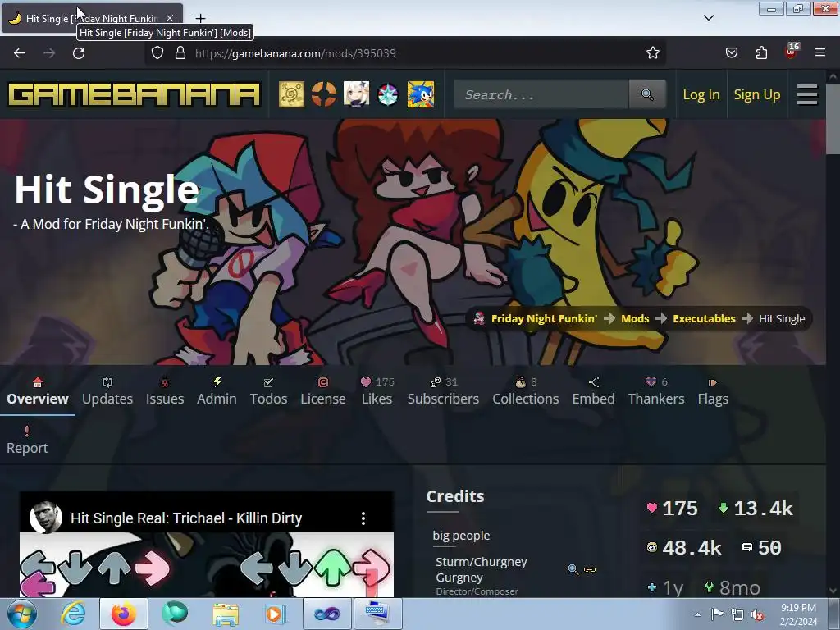
Task: View the Thankers tab
Action: [656, 391]
